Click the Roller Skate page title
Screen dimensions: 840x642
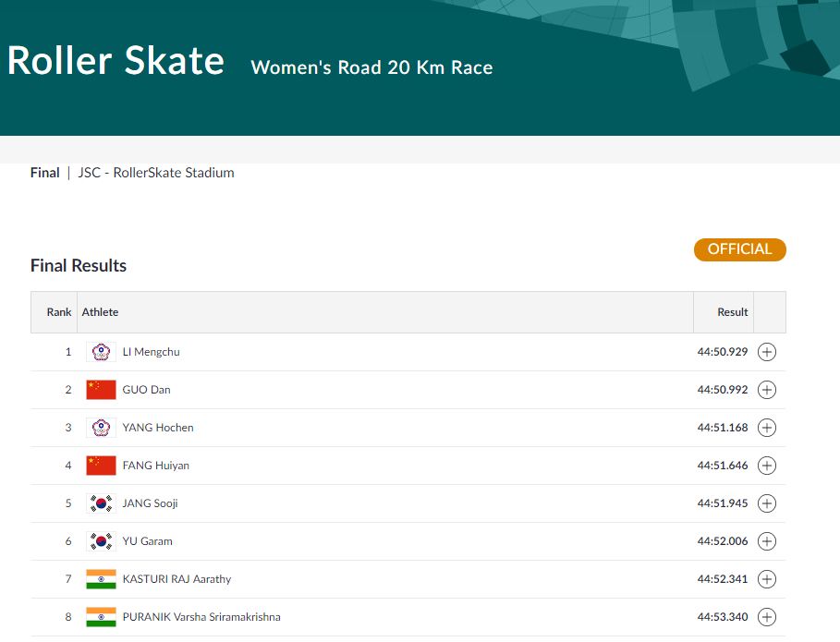[x=116, y=60]
